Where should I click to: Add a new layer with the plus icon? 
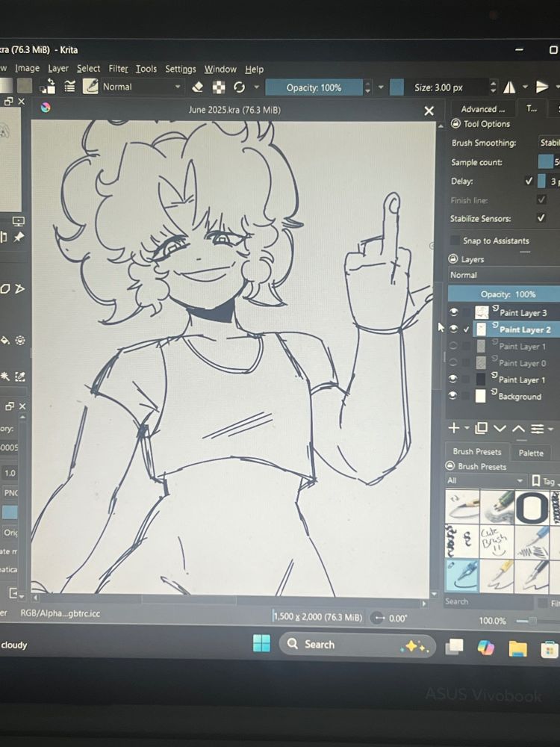pos(454,428)
